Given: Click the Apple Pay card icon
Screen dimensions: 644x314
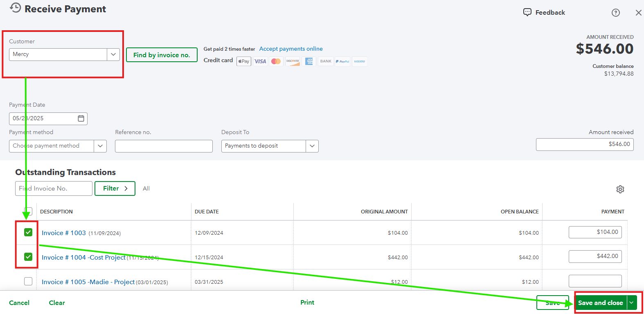Looking at the screenshot, I should coord(244,61).
